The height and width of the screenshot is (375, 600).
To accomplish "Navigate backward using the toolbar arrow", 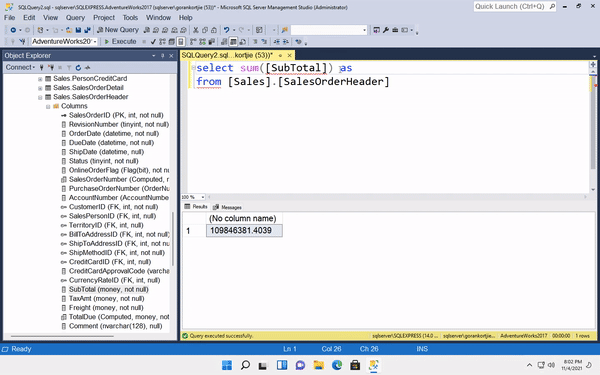I will [x=13, y=30].
